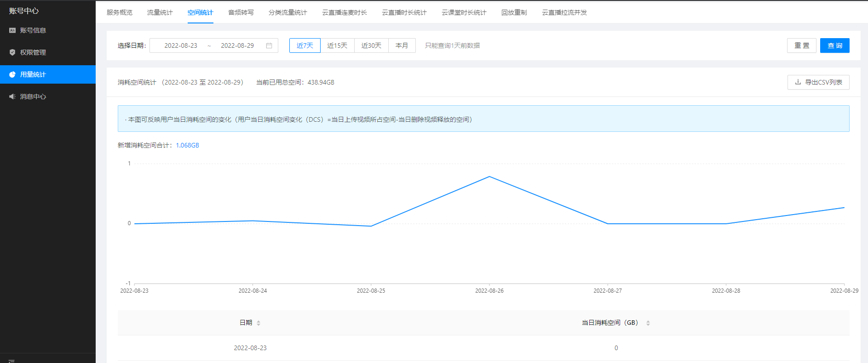Switch to the 服务概览 tab
868x363 pixels.
(x=120, y=12)
